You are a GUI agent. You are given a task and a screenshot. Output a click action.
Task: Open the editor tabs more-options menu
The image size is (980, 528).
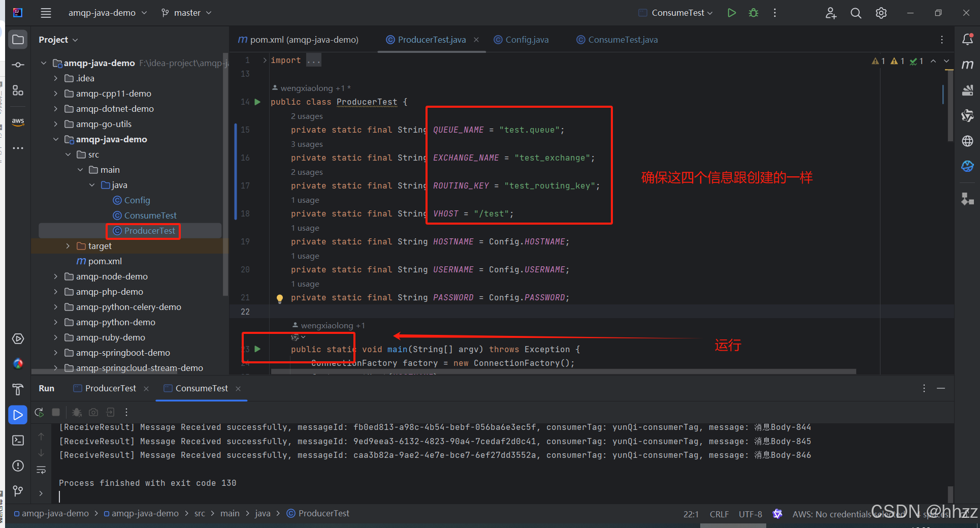(942, 40)
